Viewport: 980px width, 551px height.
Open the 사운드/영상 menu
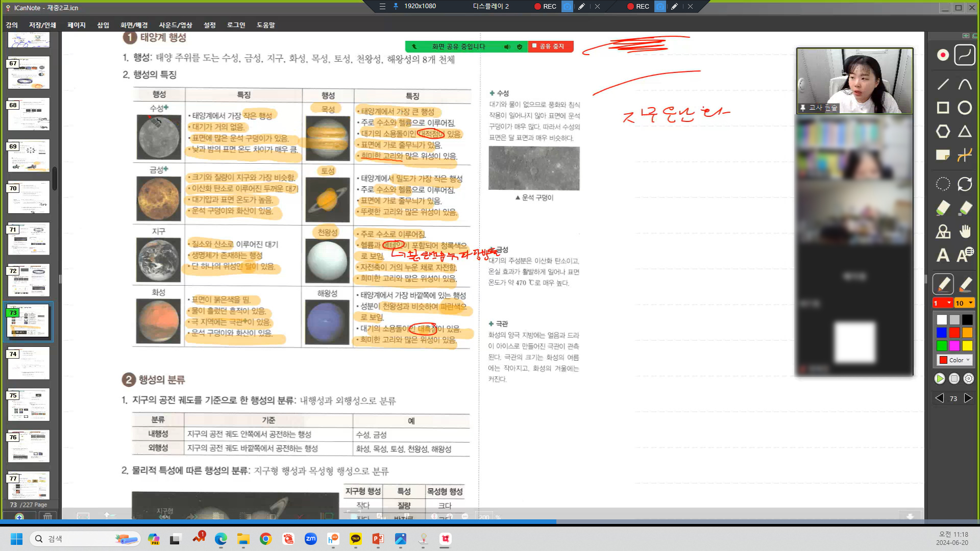tap(176, 25)
